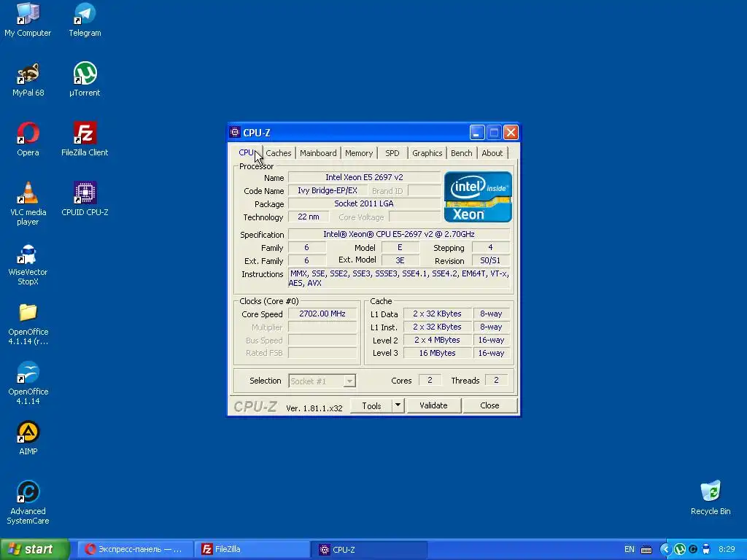
Task: Open the Bench tab
Action: [461, 153]
